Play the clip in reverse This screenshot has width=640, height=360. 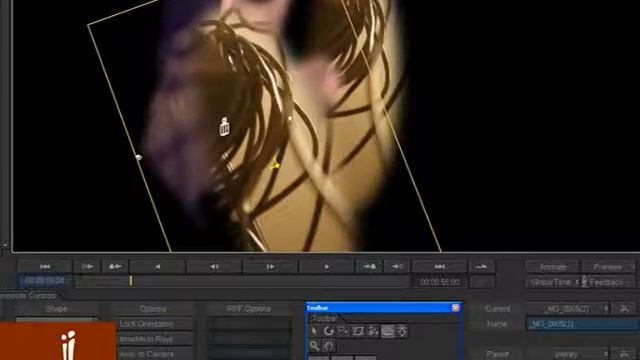coord(158,267)
